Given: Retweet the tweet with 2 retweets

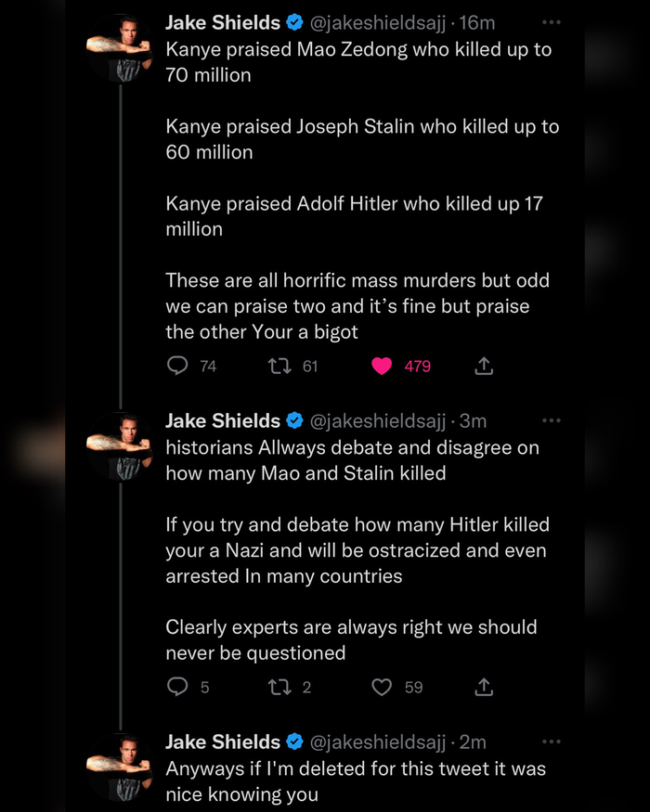Looking at the screenshot, I should coord(278,688).
